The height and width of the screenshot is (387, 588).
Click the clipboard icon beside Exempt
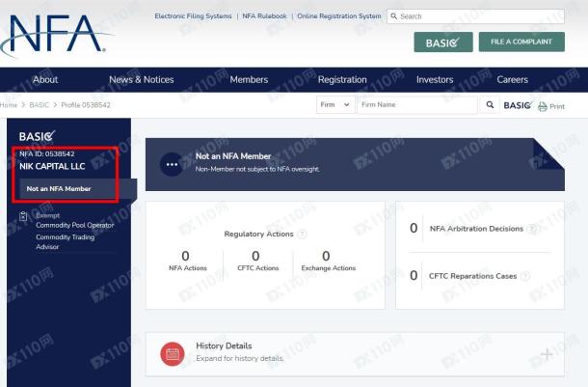pyautogui.click(x=23, y=216)
